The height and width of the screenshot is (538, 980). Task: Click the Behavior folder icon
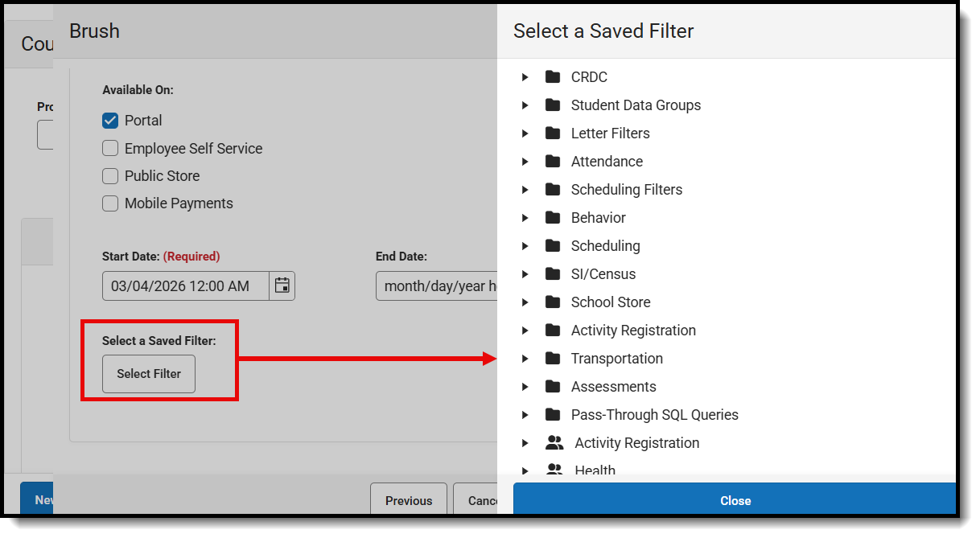pos(553,217)
